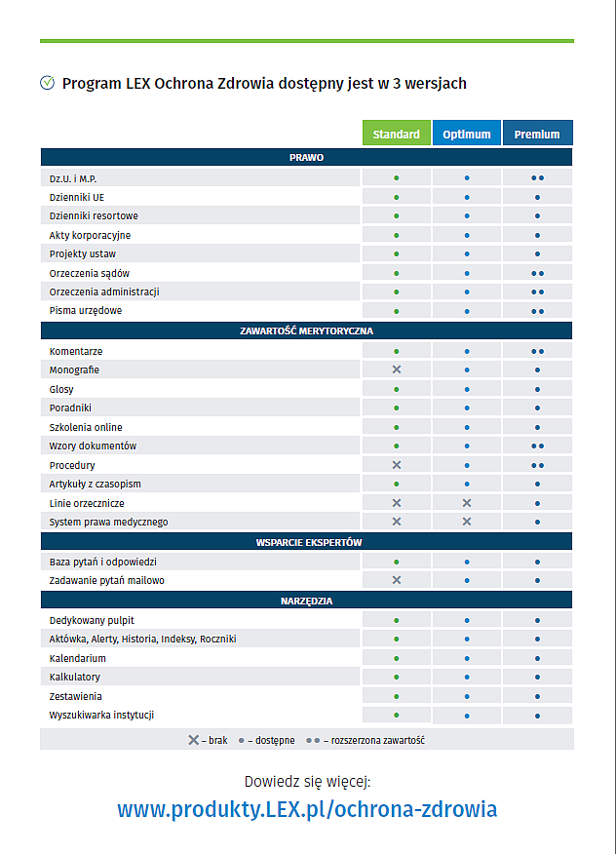Click the X mark for Monografie in Standard
Image resolution: width=616 pixels, height=854 pixels.
397,369
